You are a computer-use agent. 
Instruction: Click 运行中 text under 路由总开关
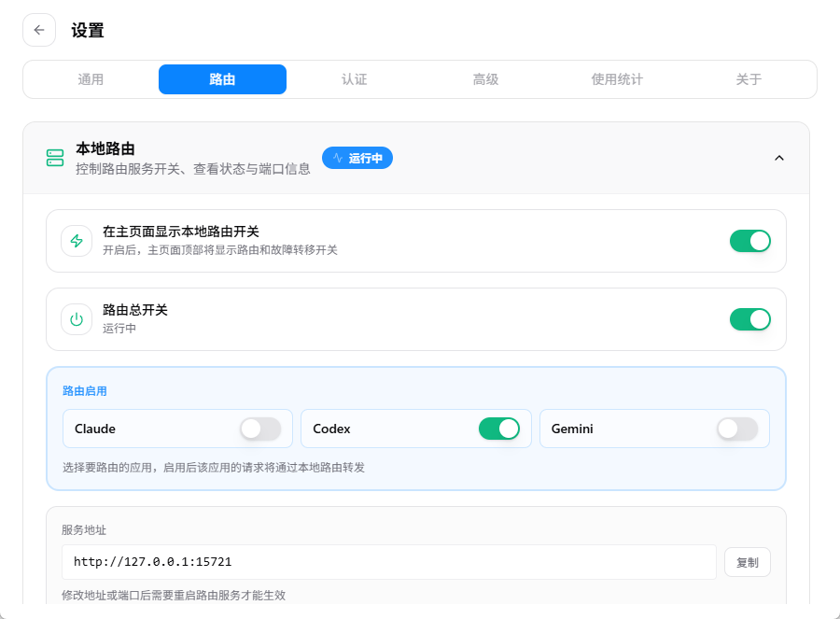click(x=119, y=328)
